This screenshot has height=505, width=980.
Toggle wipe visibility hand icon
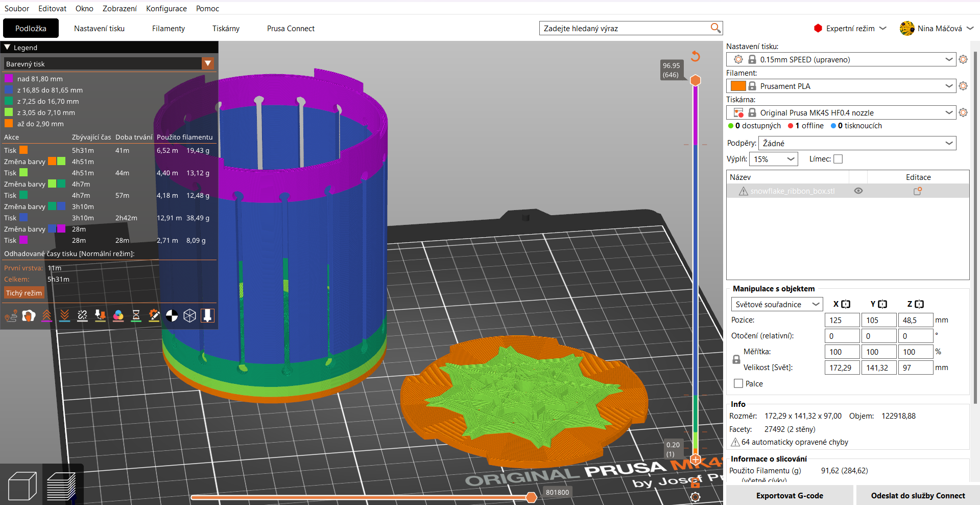click(x=29, y=316)
